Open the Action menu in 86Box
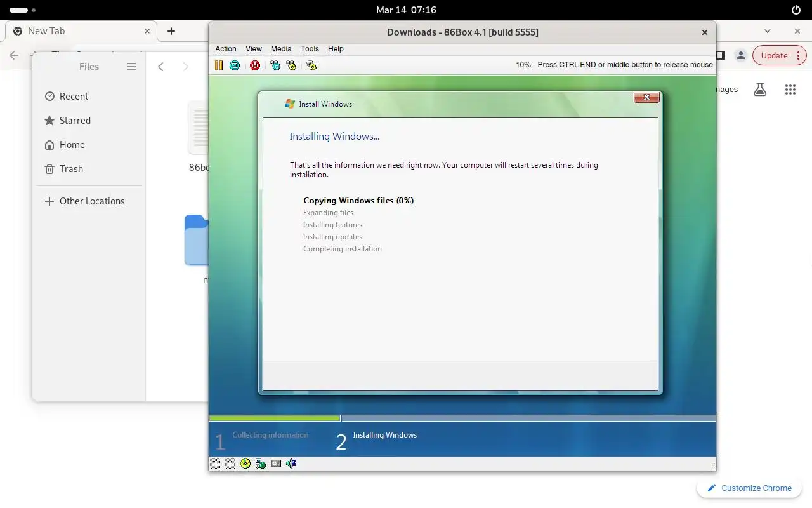Viewport: 812px width, 508px height. (x=225, y=49)
